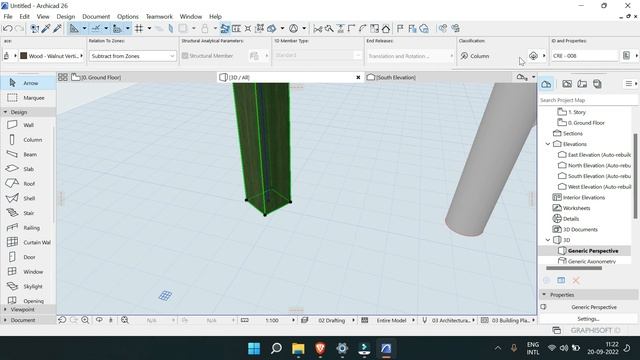Choose the Door tool

[28, 257]
